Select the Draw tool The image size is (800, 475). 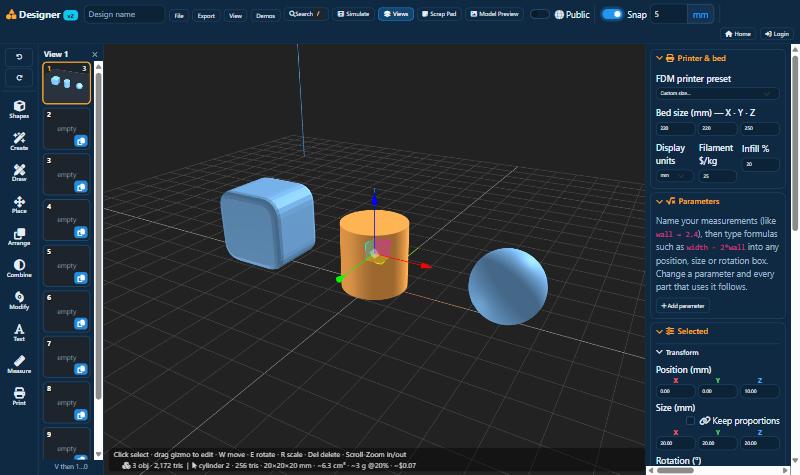point(19,172)
